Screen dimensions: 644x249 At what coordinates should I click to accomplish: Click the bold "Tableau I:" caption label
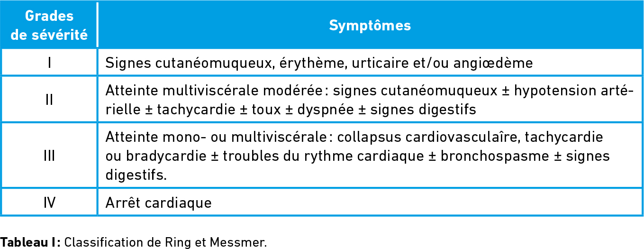(x=30, y=242)
